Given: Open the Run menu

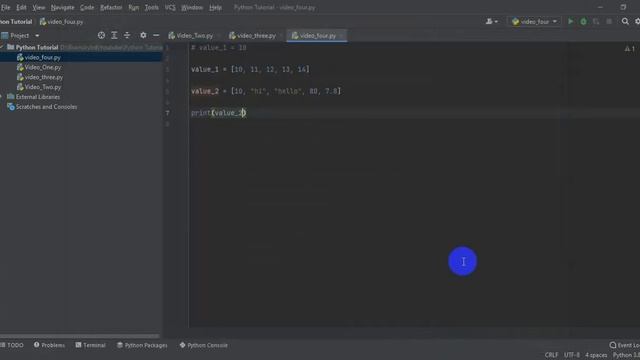Looking at the screenshot, I should tap(133, 7).
